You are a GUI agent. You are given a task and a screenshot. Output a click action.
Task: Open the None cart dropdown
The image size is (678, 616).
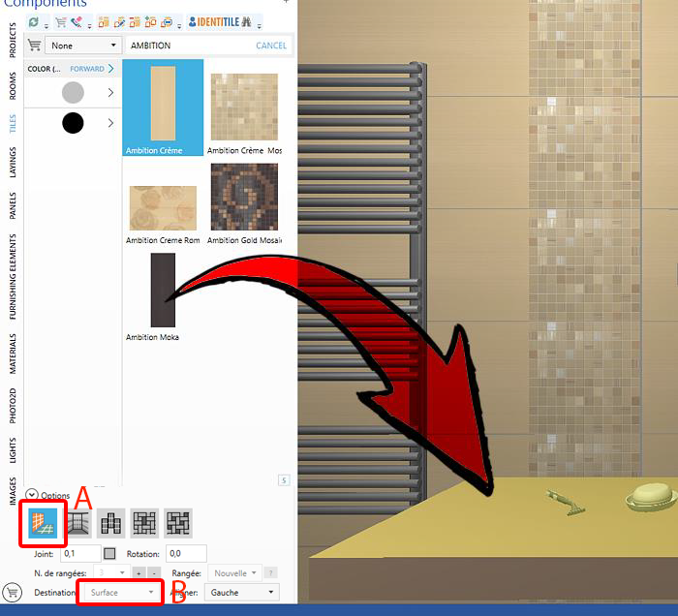coord(82,46)
